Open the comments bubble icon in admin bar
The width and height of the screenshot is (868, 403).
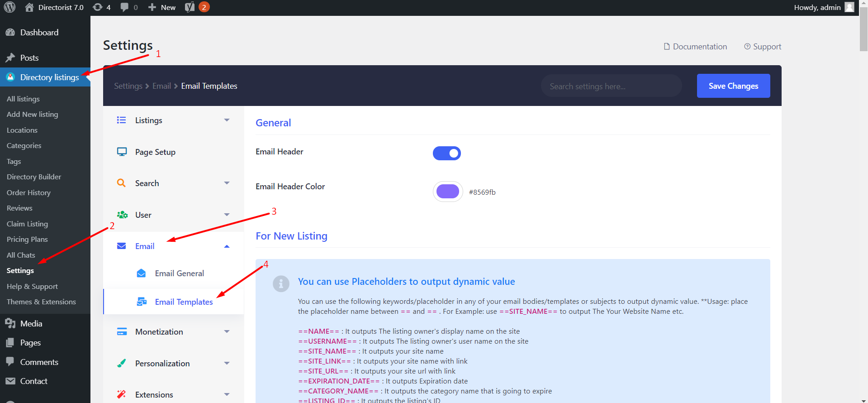click(124, 7)
